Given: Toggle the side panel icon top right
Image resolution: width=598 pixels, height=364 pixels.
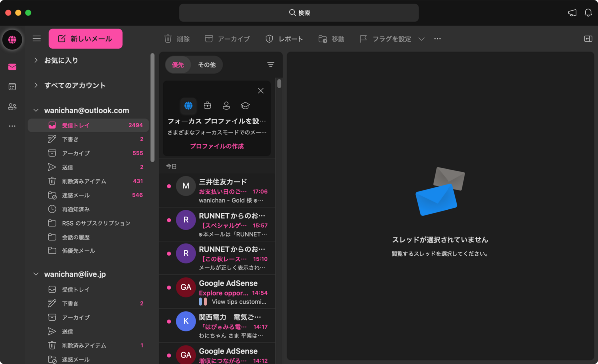Looking at the screenshot, I should (588, 39).
